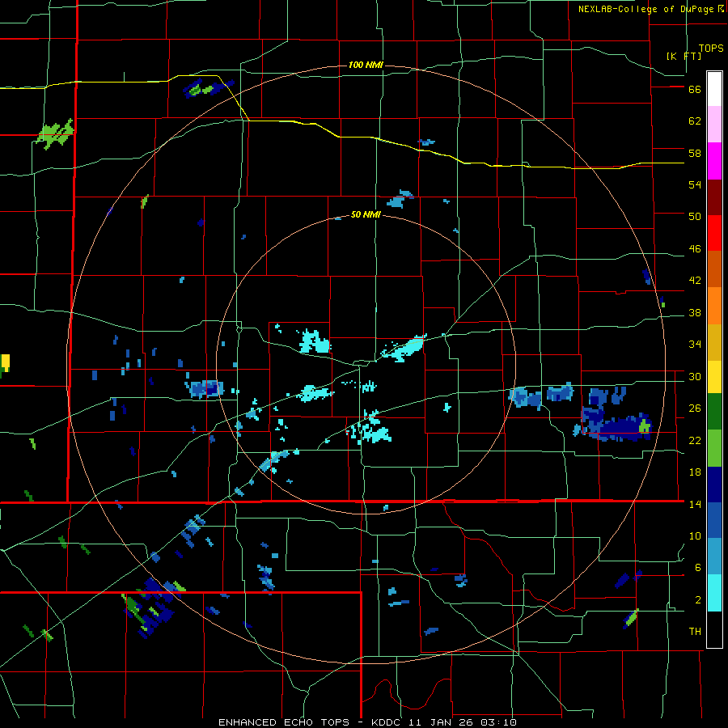Click the "[K FT]" units label

[684, 56]
